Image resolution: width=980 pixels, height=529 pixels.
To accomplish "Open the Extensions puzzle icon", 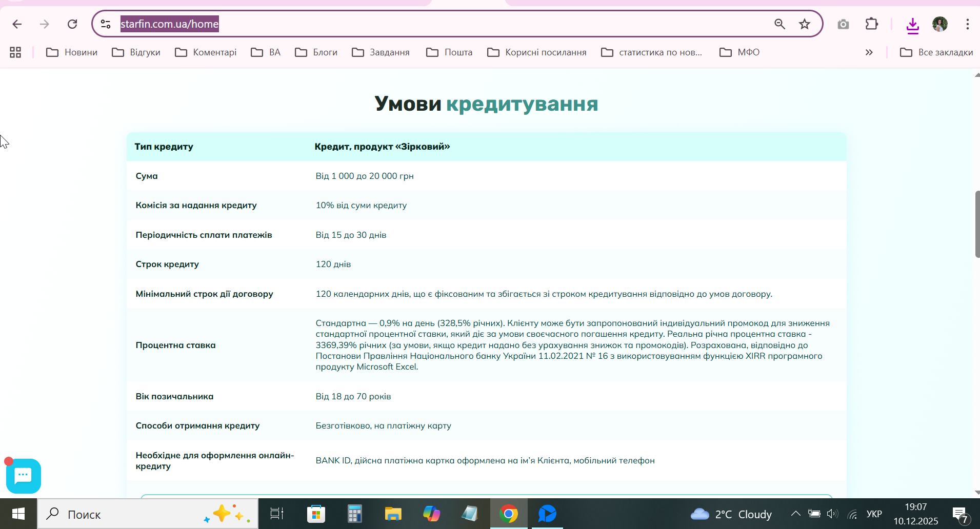I will tap(872, 24).
